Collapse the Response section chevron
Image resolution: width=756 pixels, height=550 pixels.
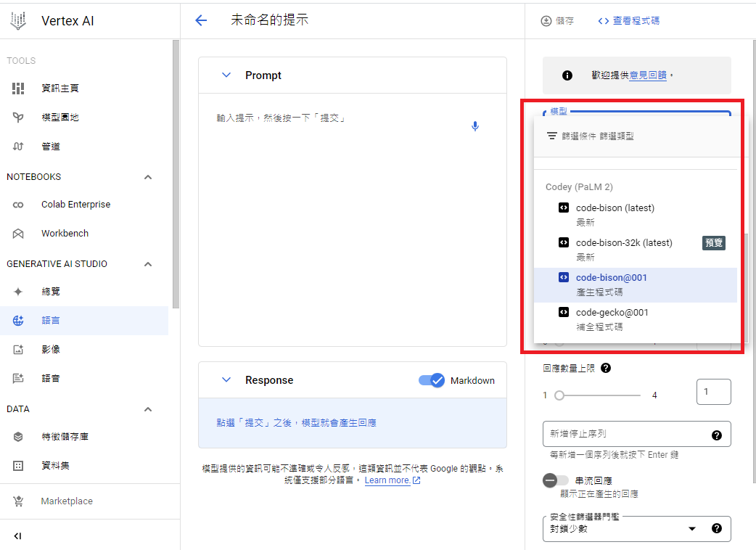click(x=226, y=379)
